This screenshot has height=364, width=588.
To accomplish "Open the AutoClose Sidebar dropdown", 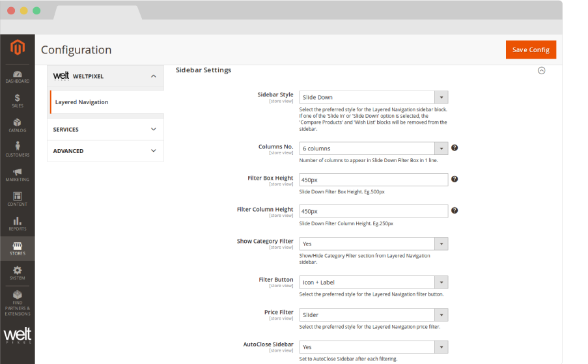I will 373,347.
